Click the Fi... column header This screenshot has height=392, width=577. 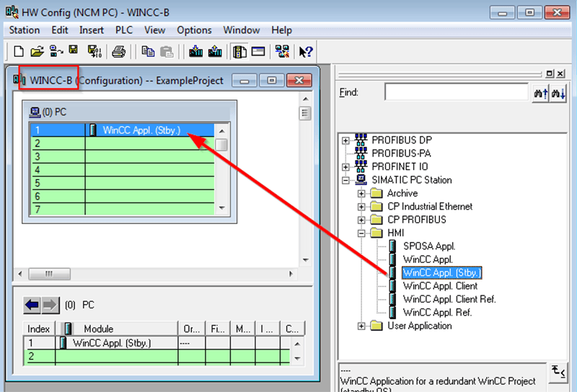pyautogui.click(x=218, y=329)
